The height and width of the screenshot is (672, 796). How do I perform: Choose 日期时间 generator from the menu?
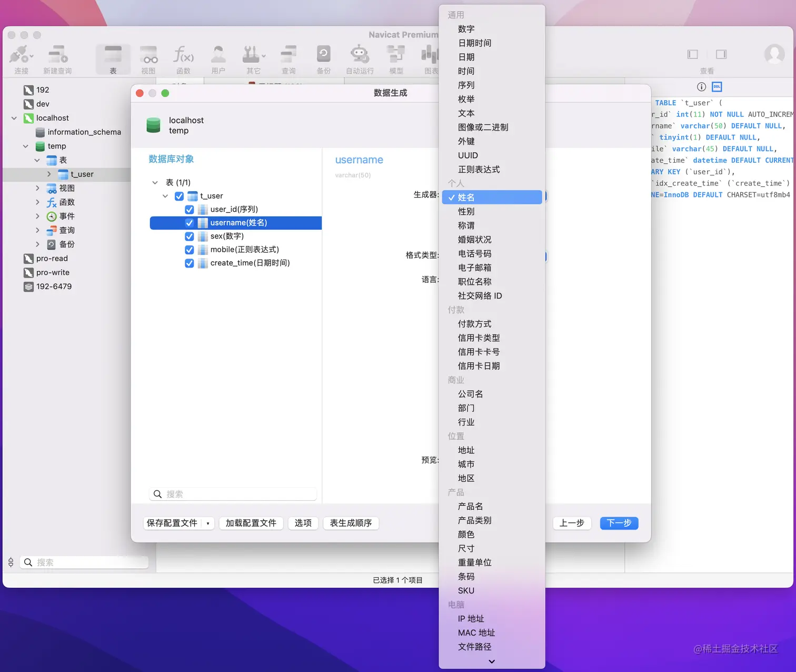492,43
